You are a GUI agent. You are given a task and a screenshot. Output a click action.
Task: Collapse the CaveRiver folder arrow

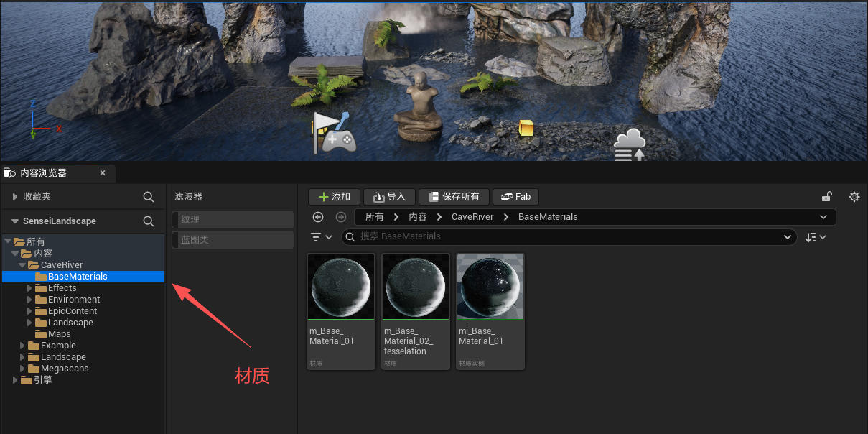[x=22, y=265]
